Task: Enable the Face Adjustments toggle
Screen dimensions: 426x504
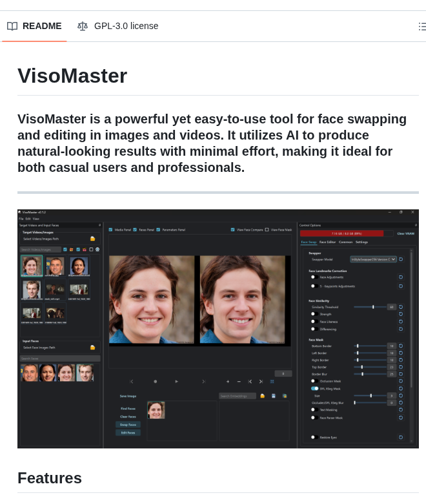Action: coord(314,277)
